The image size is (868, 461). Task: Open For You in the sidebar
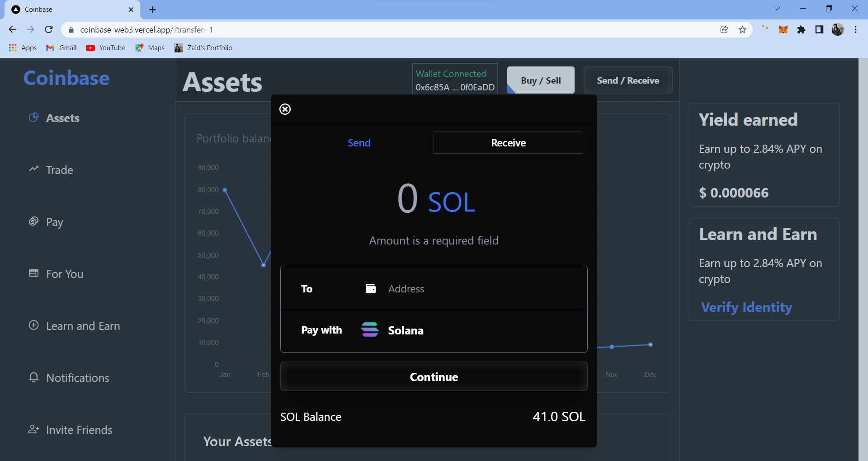tap(65, 274)
